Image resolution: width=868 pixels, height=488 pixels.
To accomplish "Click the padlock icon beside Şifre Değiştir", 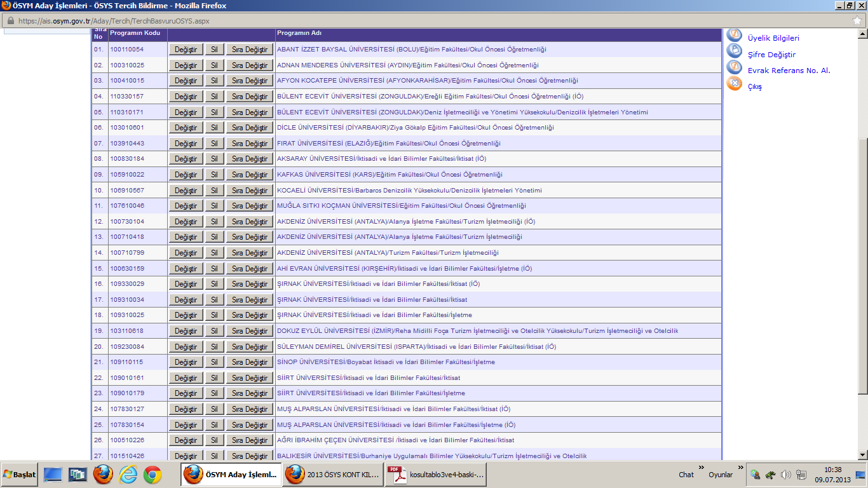I will tap(734, 51).
